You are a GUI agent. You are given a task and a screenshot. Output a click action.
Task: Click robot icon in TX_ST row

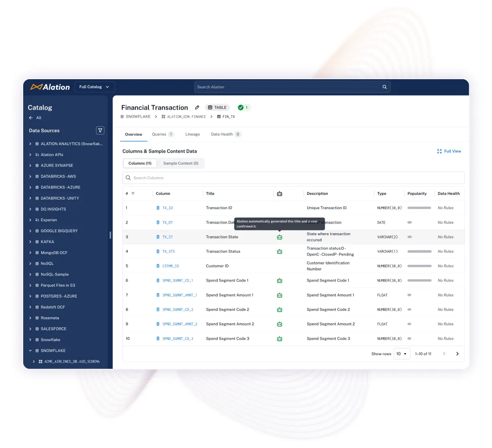[280, 237]
